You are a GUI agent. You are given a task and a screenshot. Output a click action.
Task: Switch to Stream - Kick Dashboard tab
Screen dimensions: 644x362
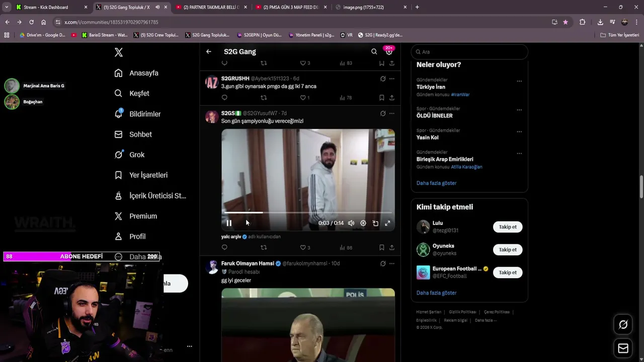tap(52, 7)
